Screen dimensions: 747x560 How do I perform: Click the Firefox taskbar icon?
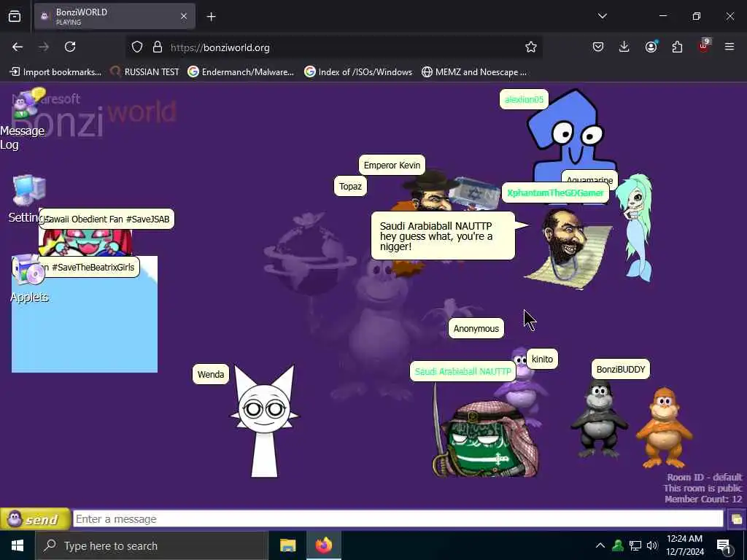tap(323, 545)
